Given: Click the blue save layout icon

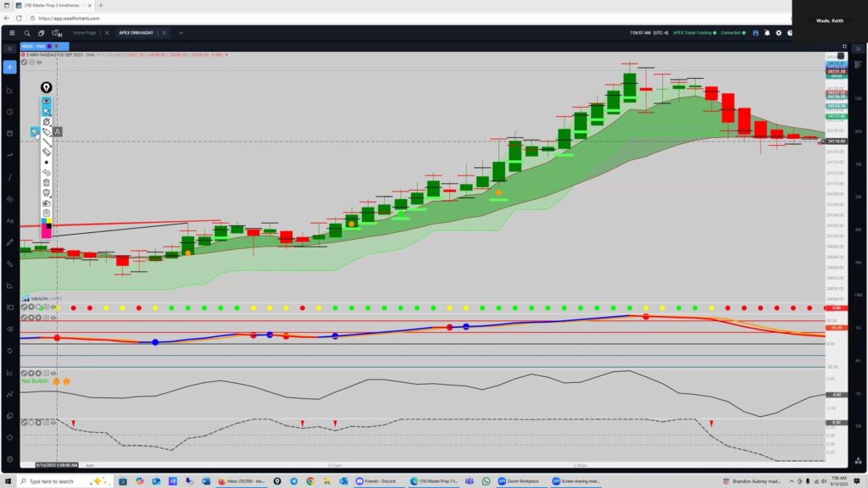Looking at the screenshot, I should [754, 33].
